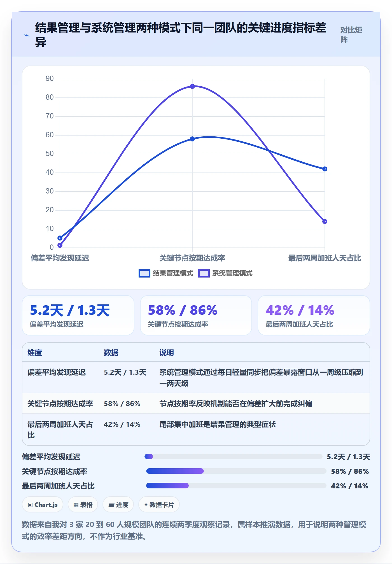Click the 偏差平均发现延迟 x-axis label
The image size is (392, 564).
60,258
